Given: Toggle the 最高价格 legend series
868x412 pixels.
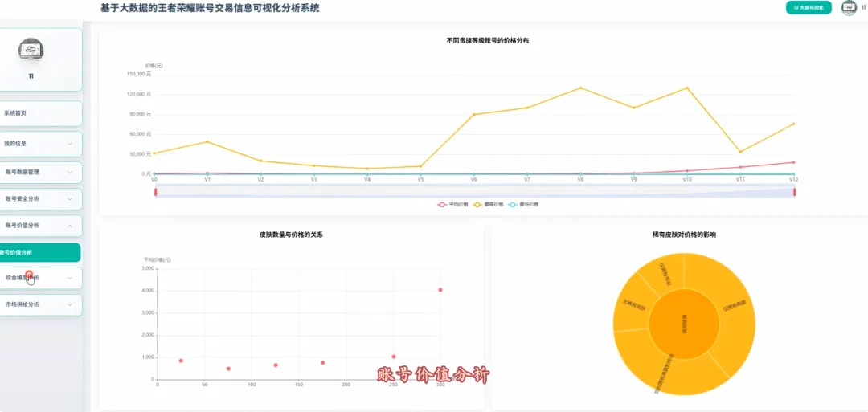Looking at the screenshot, I should click(489, 204).
